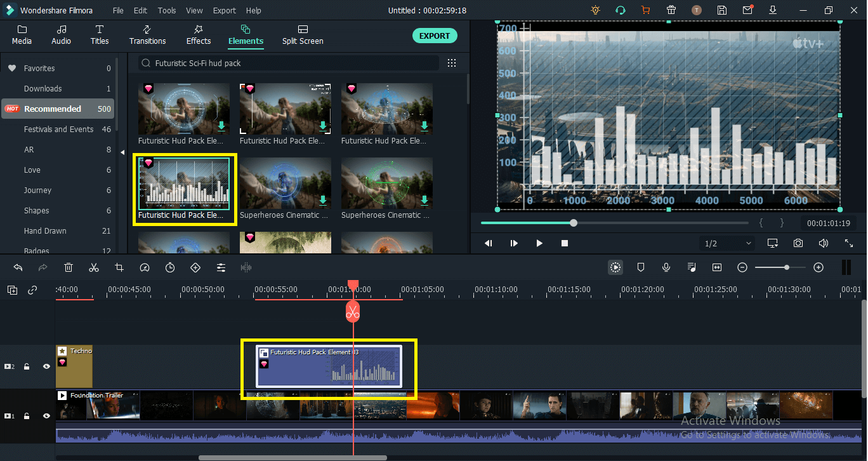
Task: Open the Audio mixer icon
Action: click(692, 267)
